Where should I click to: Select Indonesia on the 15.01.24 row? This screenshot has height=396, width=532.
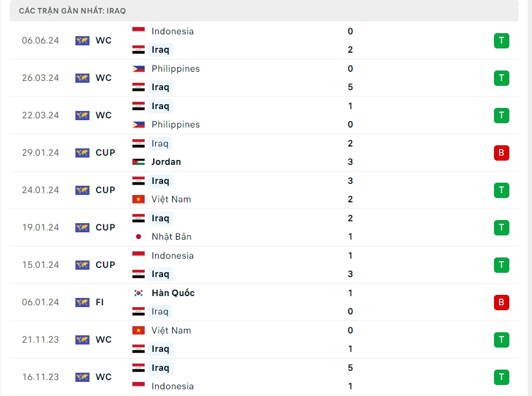(x=172, y=256)
